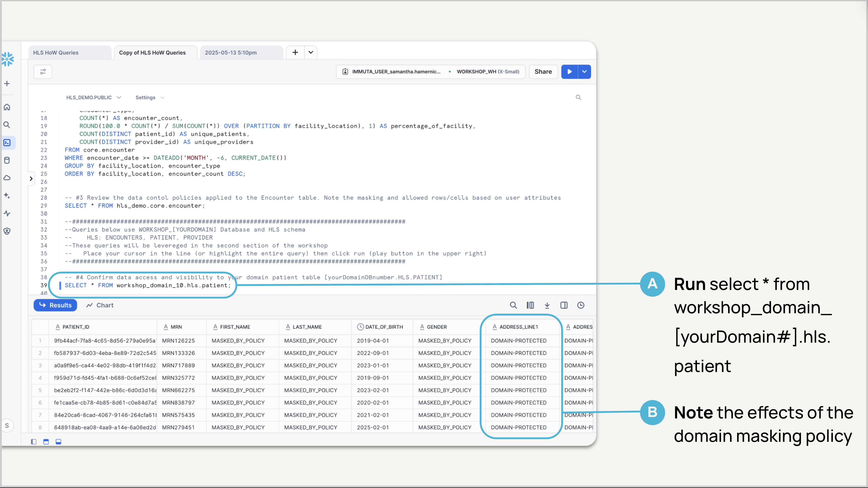Open column selector icon in results
This screenshot has width=868, height=488.
(x=530, y=305)
